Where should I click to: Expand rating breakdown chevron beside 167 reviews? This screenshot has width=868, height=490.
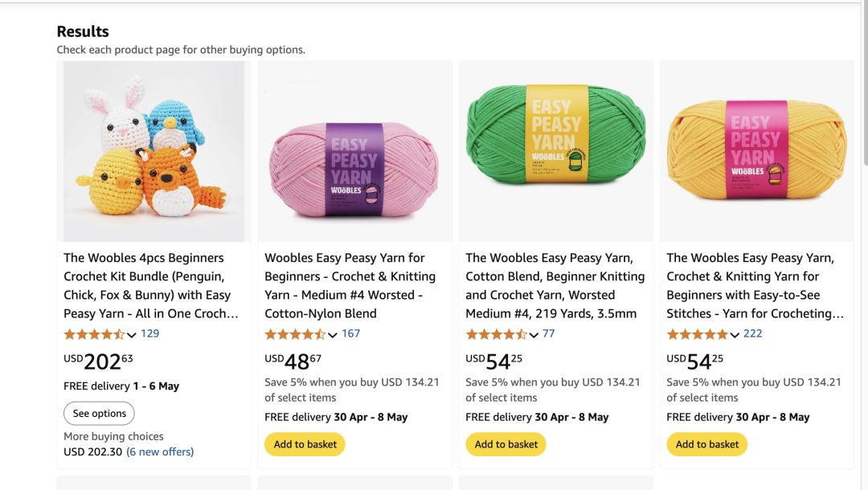click(333, 335)
